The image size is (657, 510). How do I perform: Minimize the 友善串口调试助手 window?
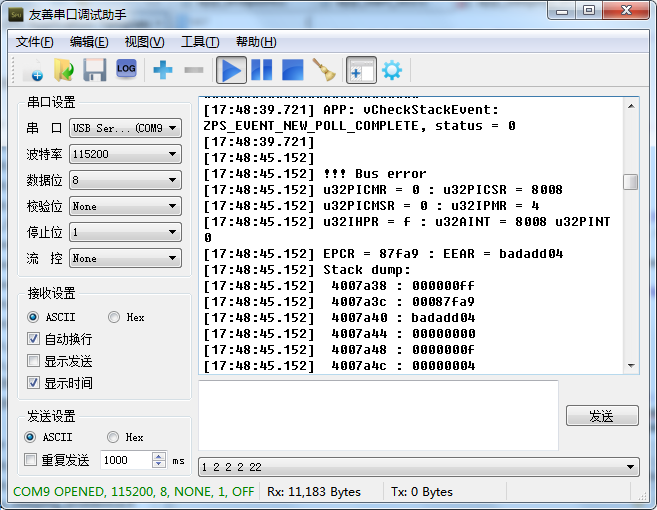coord(562,11)
